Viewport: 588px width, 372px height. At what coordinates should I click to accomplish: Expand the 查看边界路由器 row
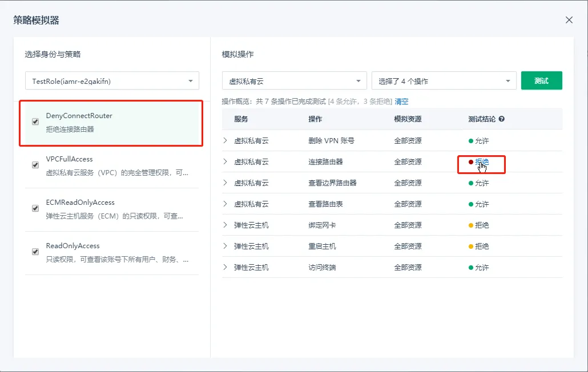pyautogui.click(x=225, y=183)
